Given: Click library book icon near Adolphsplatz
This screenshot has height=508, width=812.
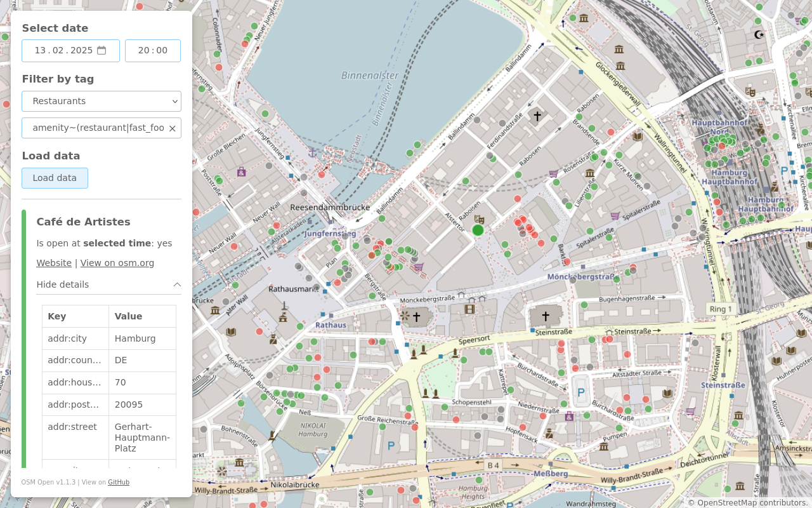Looking at the screenshot, I should tap(231, 331).
